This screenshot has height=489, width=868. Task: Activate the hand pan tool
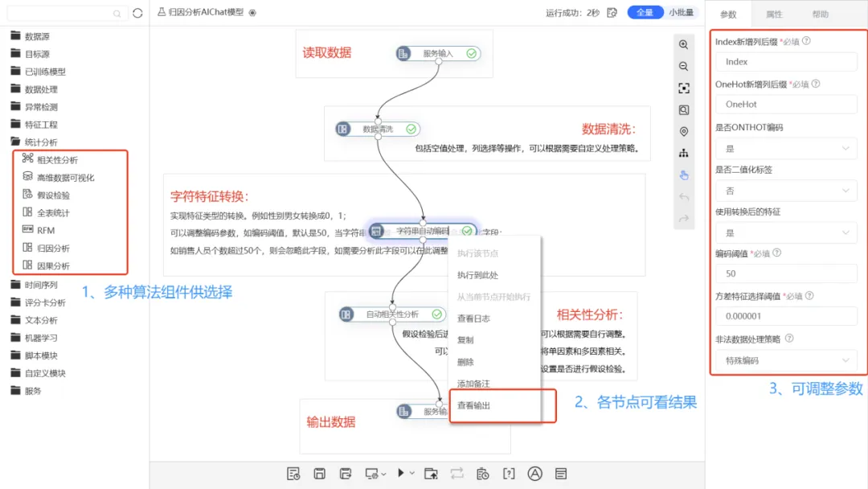click(684, 175)
